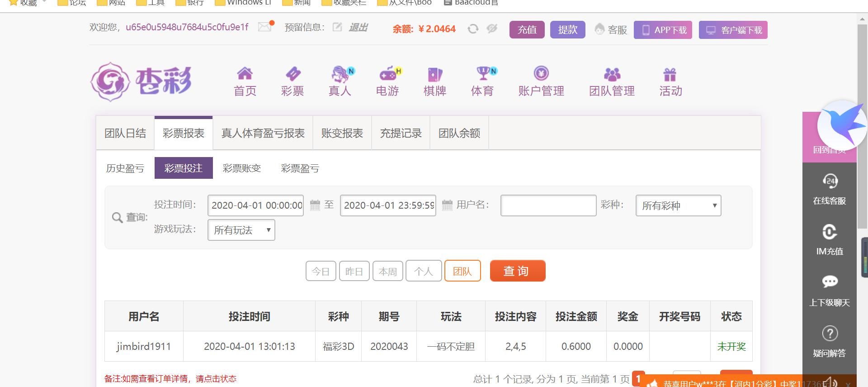Expand the 所有彩种 dropdown
Screen dimensions: 868x387
[678, 205]
